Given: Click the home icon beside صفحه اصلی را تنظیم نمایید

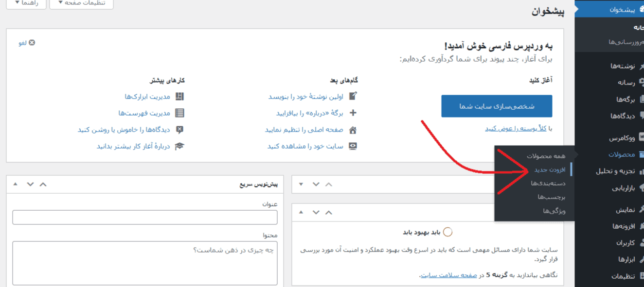Looking at the screenshot, I should pos(353,130).
